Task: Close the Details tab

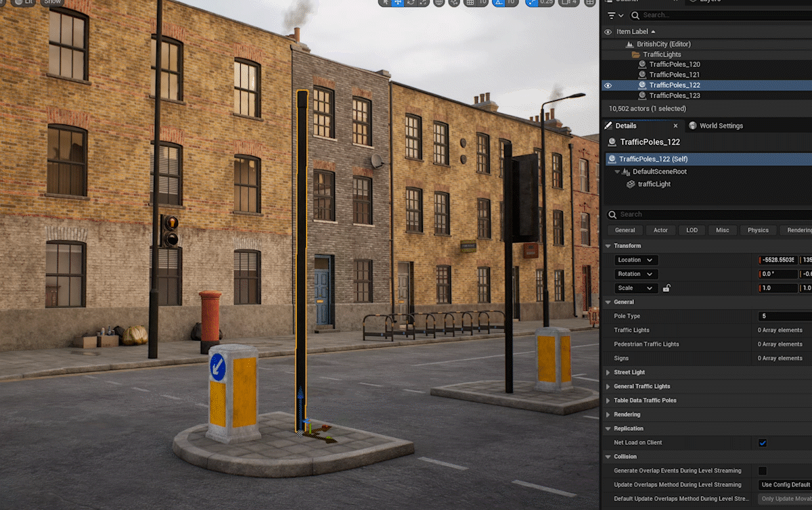Action: click(x=675, y=126)
